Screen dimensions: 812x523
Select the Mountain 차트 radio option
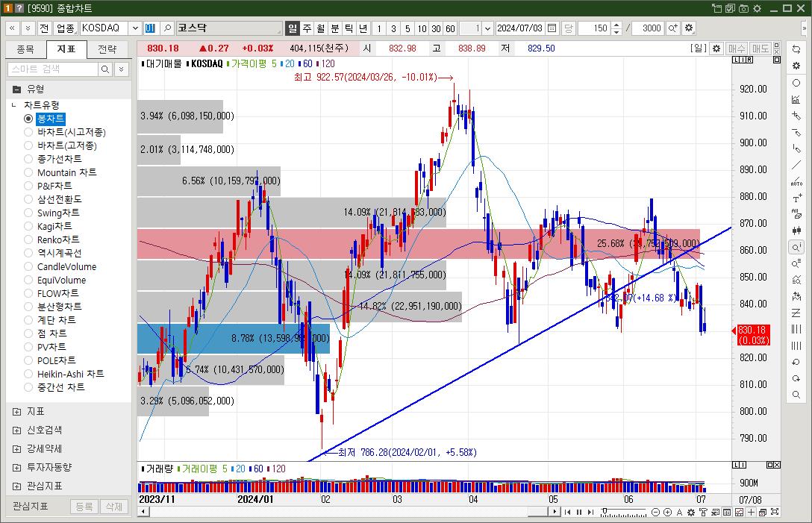(28, 172)
